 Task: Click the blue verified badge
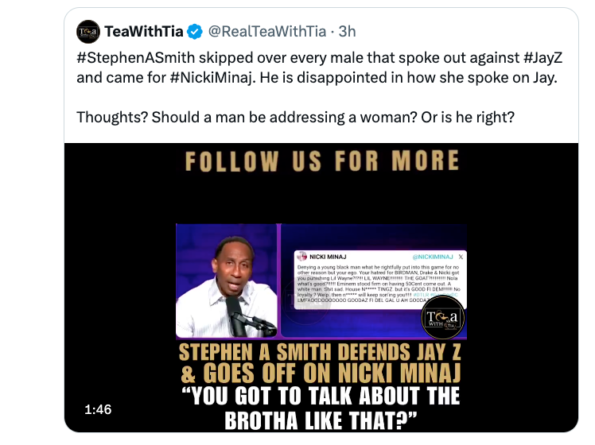pyautogui.click(x=195, y=31)
